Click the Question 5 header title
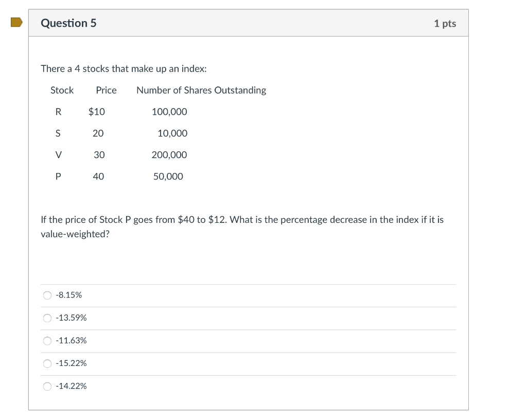This screenshot has width=527, height=420. 68,23
